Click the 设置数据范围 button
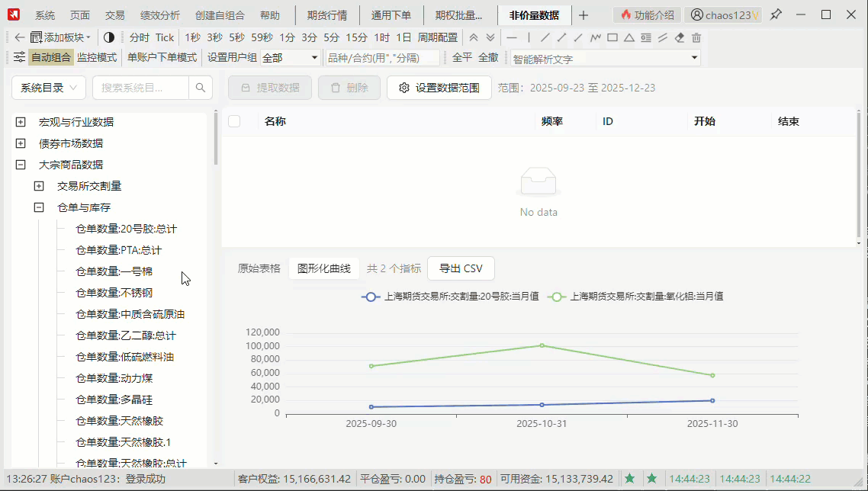 coord(439,88)
